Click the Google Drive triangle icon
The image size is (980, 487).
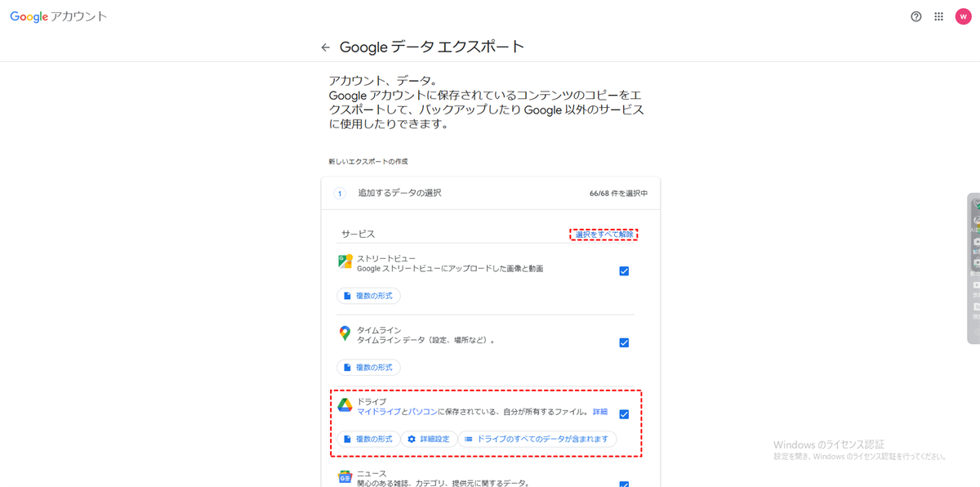pos(345,405)
